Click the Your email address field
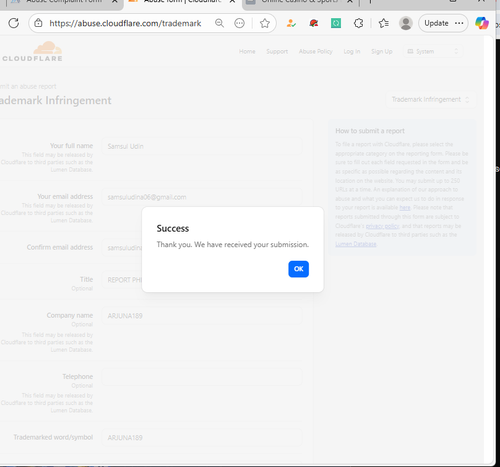 click(x=202, y=197)
